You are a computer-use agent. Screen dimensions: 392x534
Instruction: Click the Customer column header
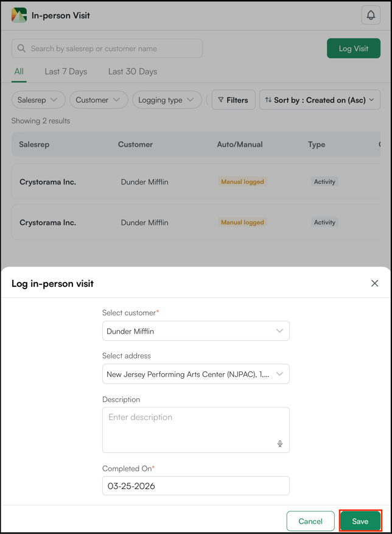(135, 144)
